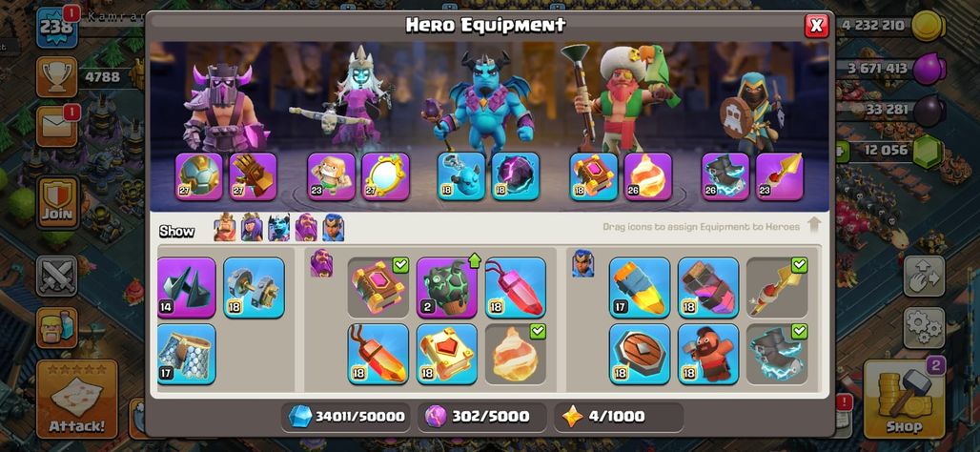
Task: Toggle Royal Champion filter in Show row
Action: [333, 228]
